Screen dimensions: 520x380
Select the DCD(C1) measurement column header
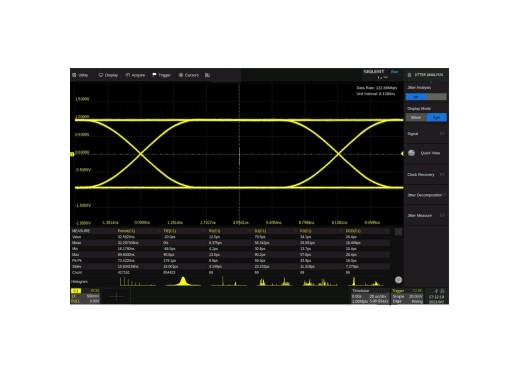(353, 231)
